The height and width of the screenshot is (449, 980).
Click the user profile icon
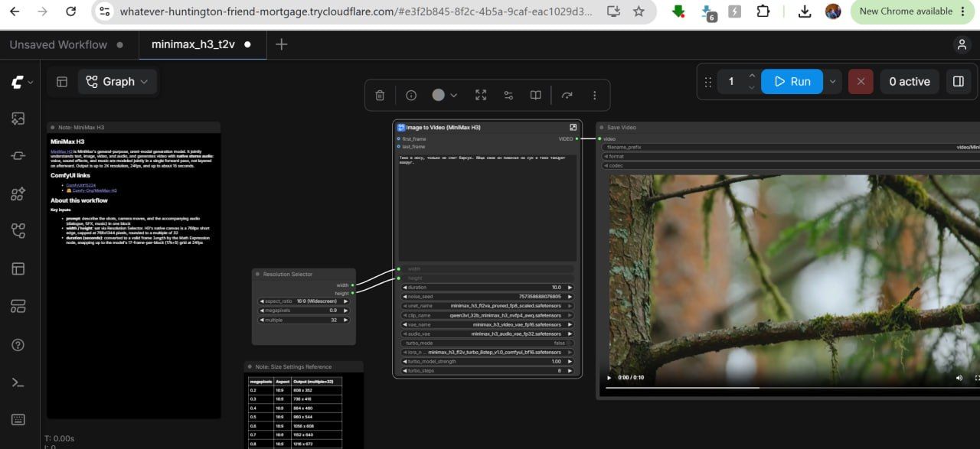962,44
